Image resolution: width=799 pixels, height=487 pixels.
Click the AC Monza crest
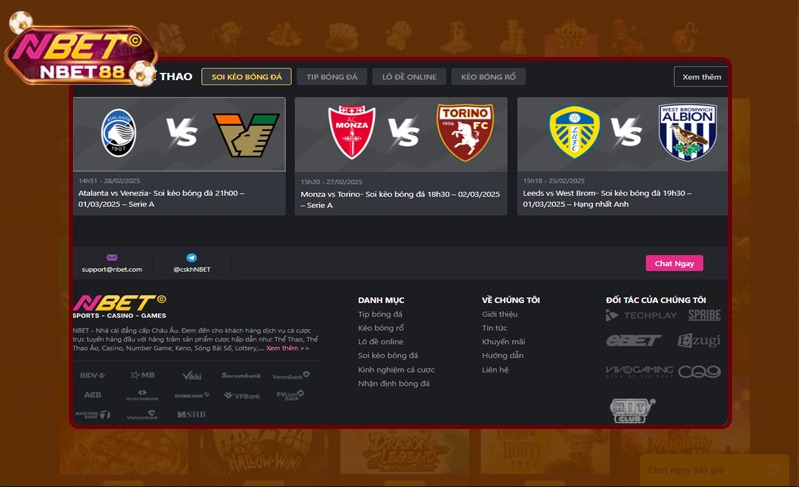[352, 132]
